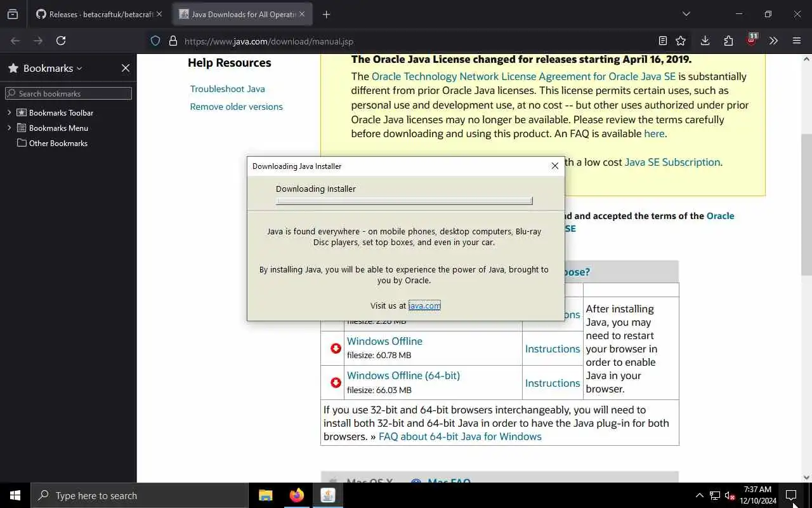The image size is (812, 508).
Task: Bookmark this page with the star icon
Action: coord(681,41)
